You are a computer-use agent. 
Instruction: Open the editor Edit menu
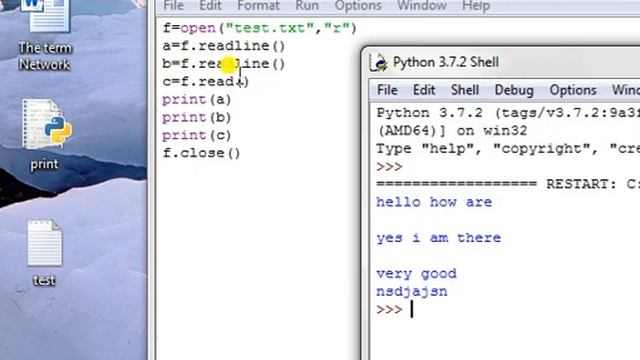[210, 6]
